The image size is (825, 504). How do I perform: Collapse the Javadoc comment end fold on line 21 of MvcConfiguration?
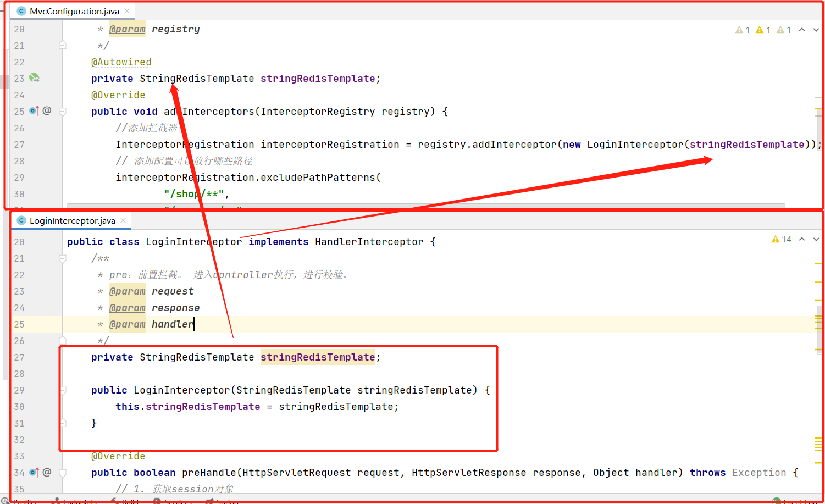pos(63,45)
